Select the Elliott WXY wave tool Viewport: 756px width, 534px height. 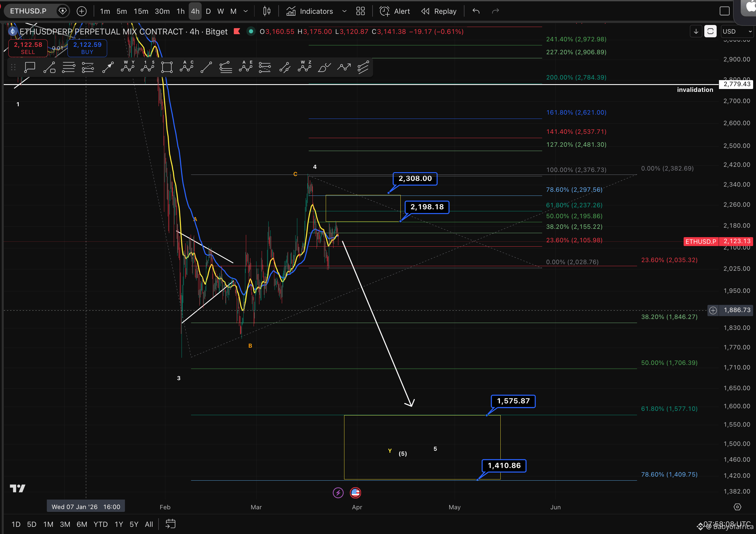pos(128,66)
